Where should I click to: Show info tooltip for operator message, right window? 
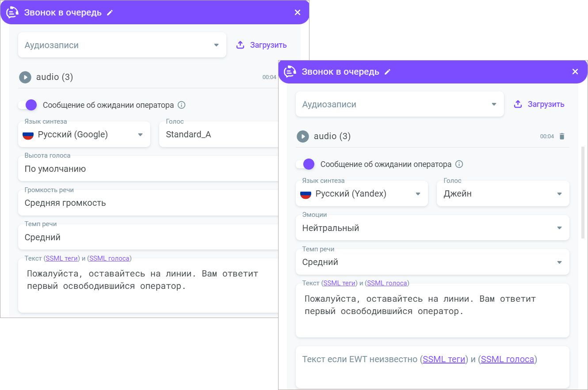tap(459, 164)
